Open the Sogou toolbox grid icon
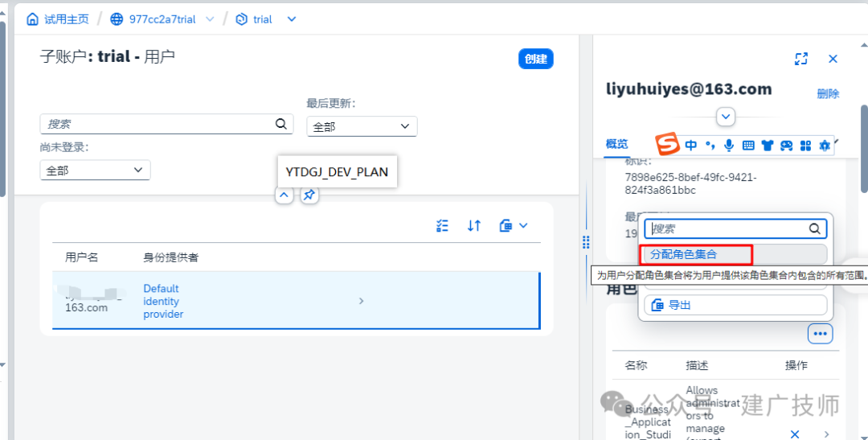The image size is (868, 440). 806,146
